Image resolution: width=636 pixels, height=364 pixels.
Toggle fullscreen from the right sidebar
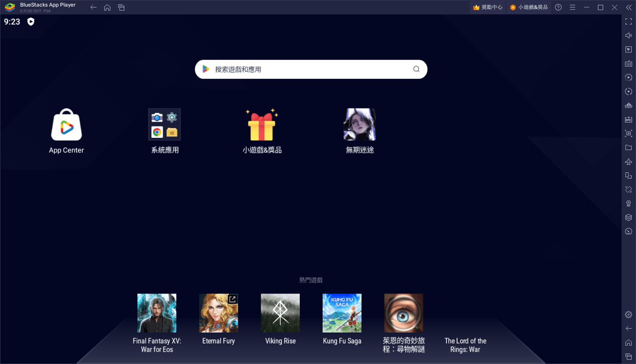click(x=629, y=21)
